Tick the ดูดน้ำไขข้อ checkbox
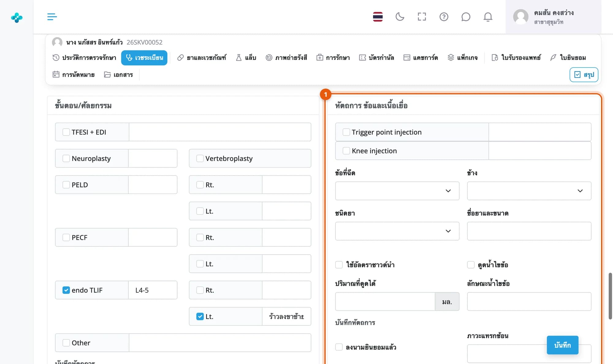 pyautogui.click(x=471, y=265)
